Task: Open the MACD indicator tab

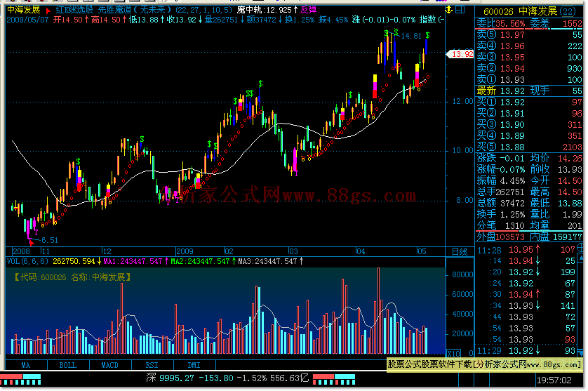Action: click(x=110, y=365)
